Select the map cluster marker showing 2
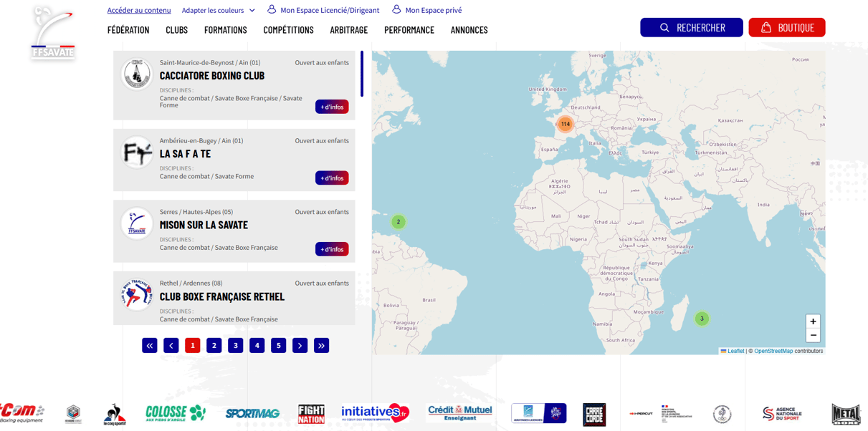 point(399,222)
